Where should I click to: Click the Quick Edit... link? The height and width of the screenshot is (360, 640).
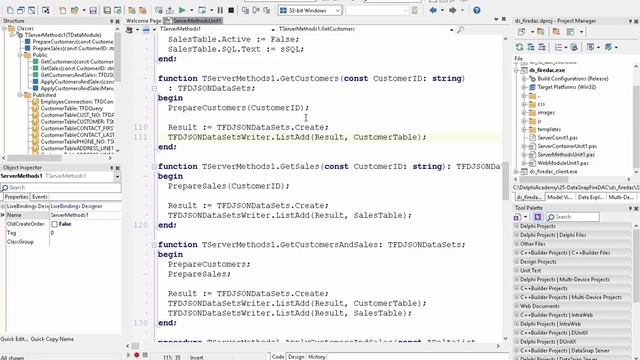(14, 339)
